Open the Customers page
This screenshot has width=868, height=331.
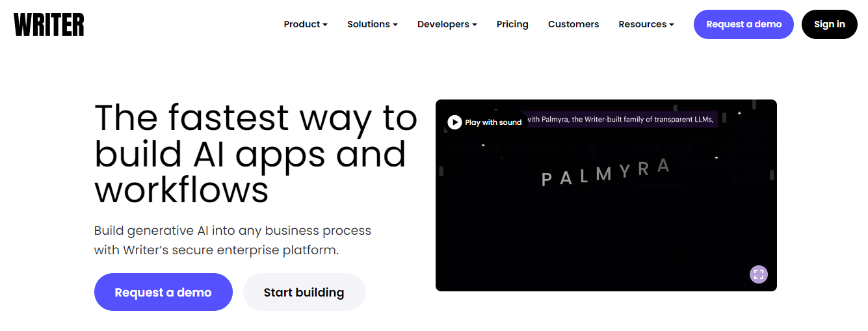click(x=573, y=24)
